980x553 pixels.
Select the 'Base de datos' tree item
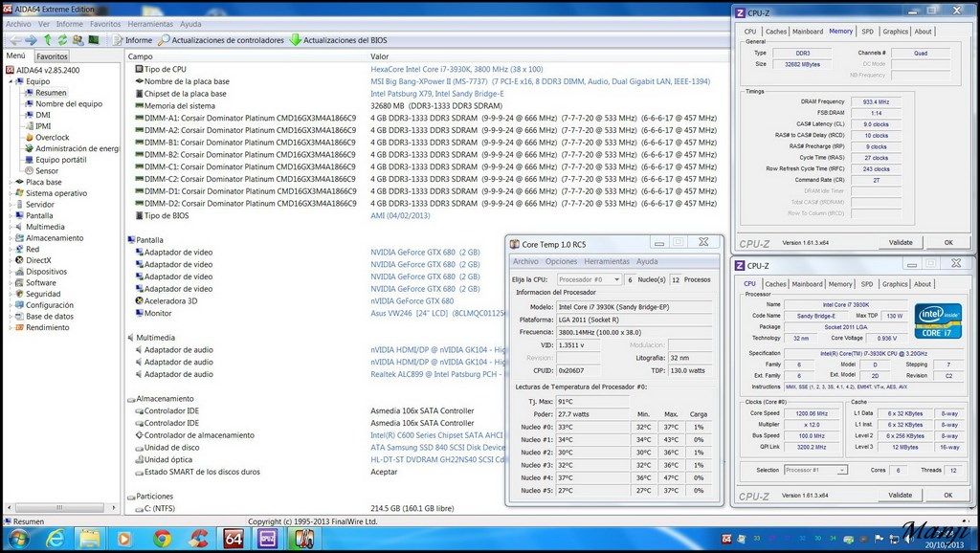50,316
